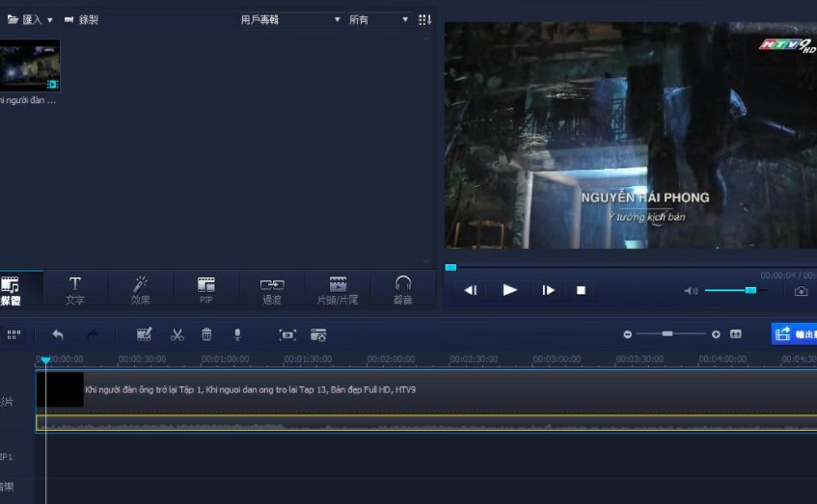817x504 pixels.
Task: Open the 過渡 transitions tab
Action: [x=271, y=290]
